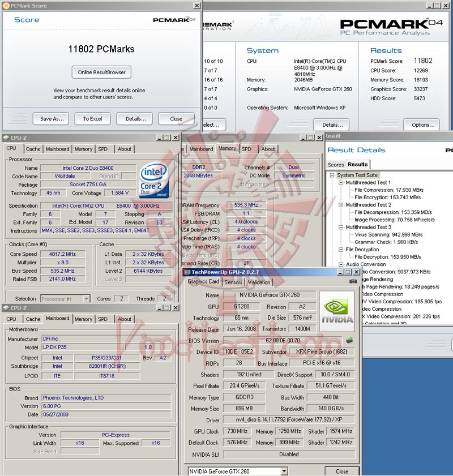The width and height of the screenshot is (453, 476).
Task: Collapse the Audio Conversion node
Action: [341, 264]
